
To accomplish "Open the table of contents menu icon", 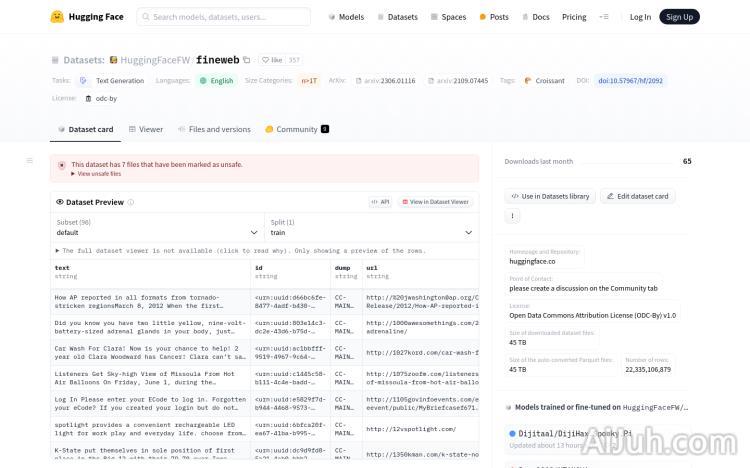I will coord(29,161).
